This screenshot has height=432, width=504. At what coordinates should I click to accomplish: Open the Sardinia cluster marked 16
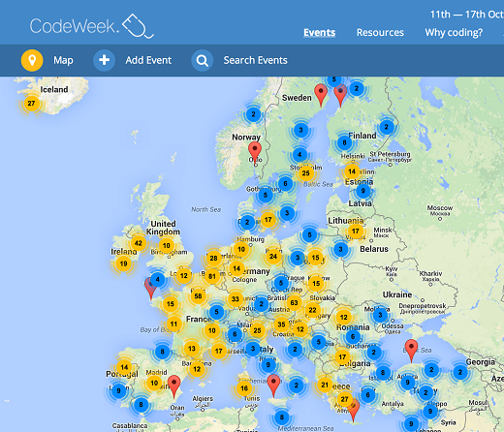click(244, 388)
